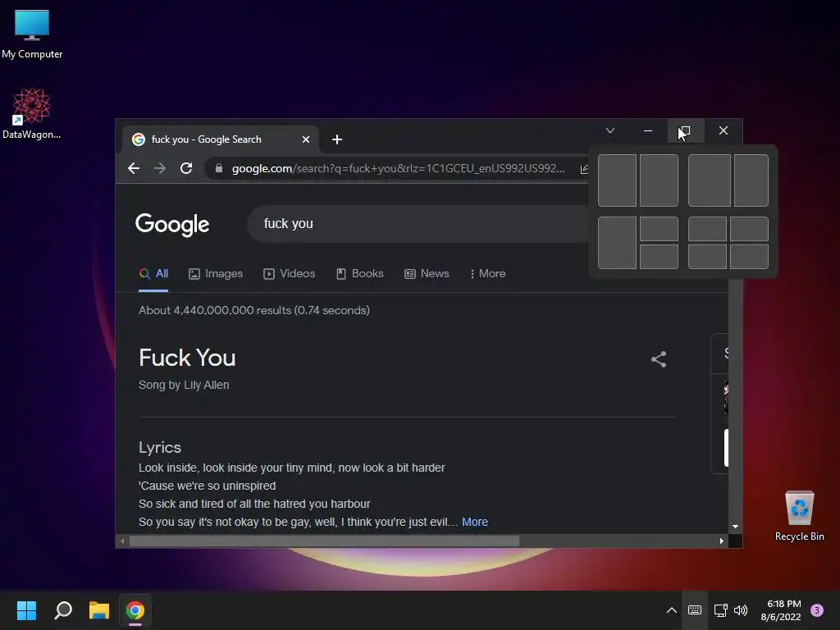Switch to the Videos results tab

click(x=290, y=274)
